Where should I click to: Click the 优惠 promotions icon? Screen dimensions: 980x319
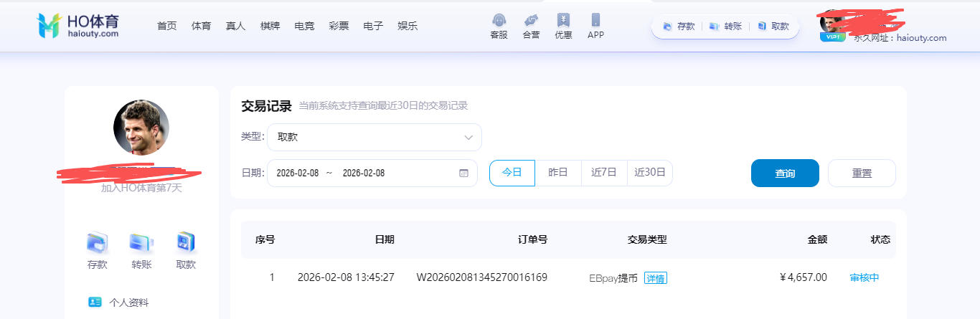pyautogui.click(x=563, y=20)
